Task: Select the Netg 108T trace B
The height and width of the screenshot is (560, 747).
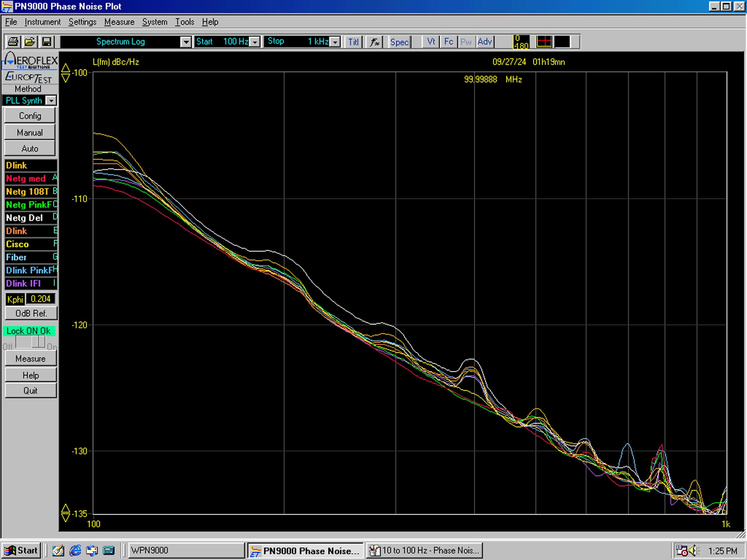Action: pos(31,191)
